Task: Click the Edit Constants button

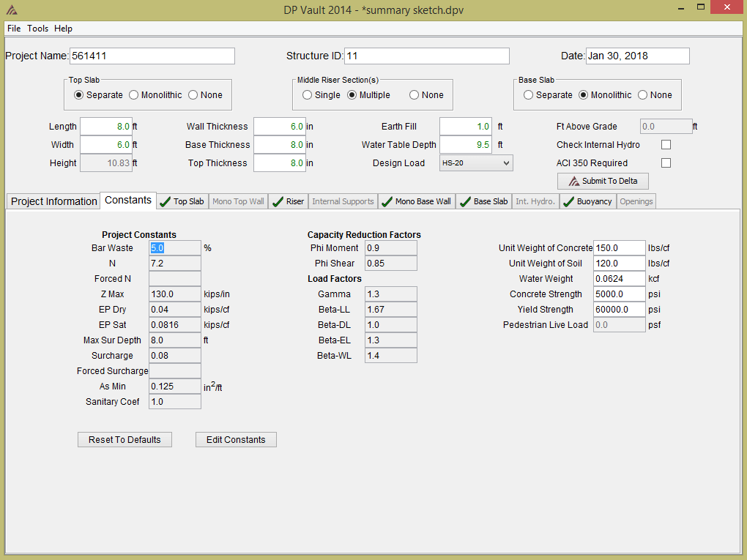Action: tap(236, 440)
